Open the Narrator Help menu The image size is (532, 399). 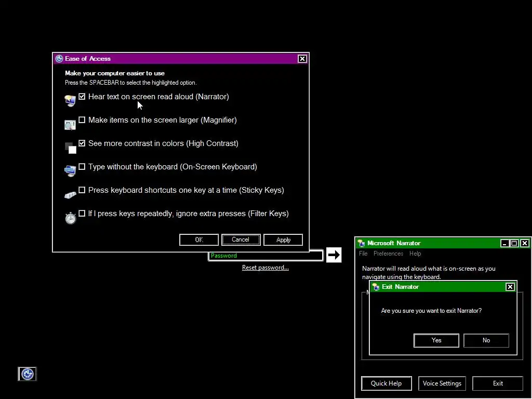(x=415, y=254)
